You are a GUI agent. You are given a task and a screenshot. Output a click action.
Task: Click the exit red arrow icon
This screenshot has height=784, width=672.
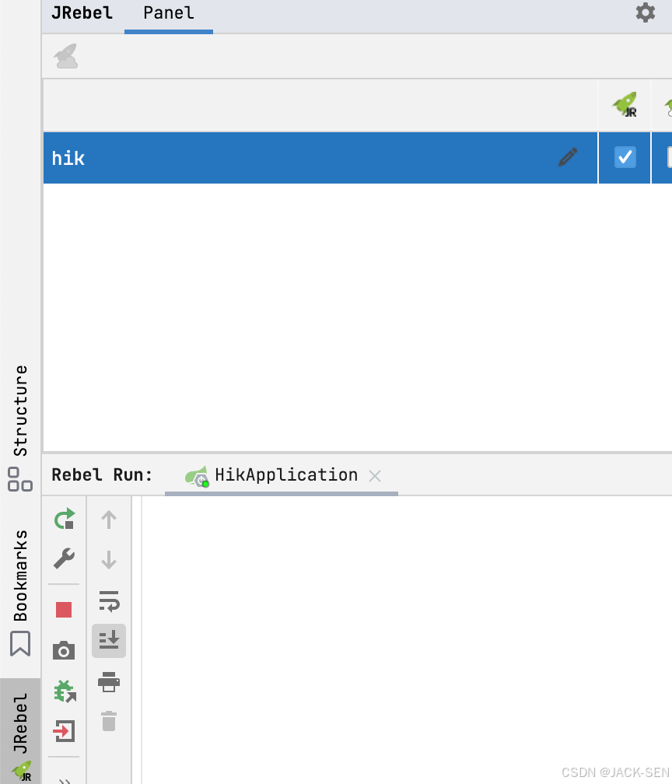click(64, 731)
